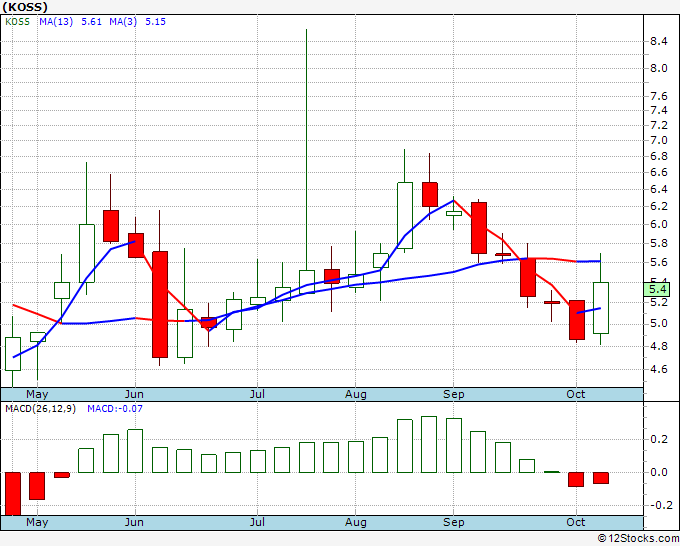Viewport: 680px width, 546px height.
Task: Select the Jul label on price chart axis
Action: [x=257, y=394]
